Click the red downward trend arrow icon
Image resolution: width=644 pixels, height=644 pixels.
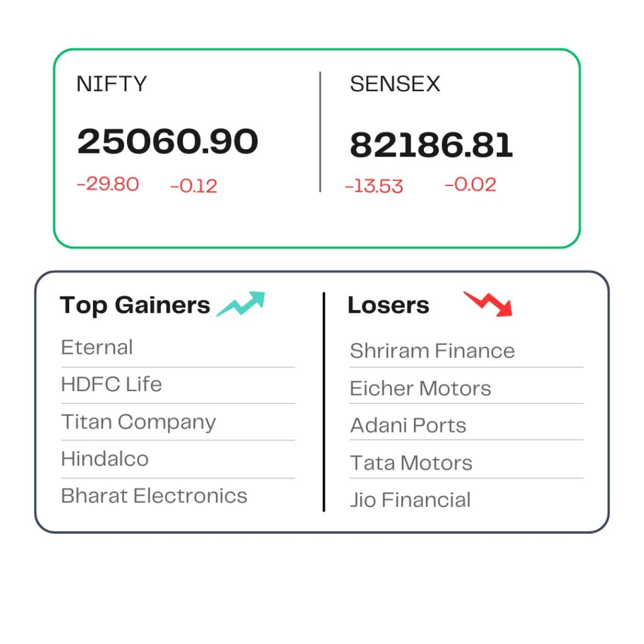[488, 304]
